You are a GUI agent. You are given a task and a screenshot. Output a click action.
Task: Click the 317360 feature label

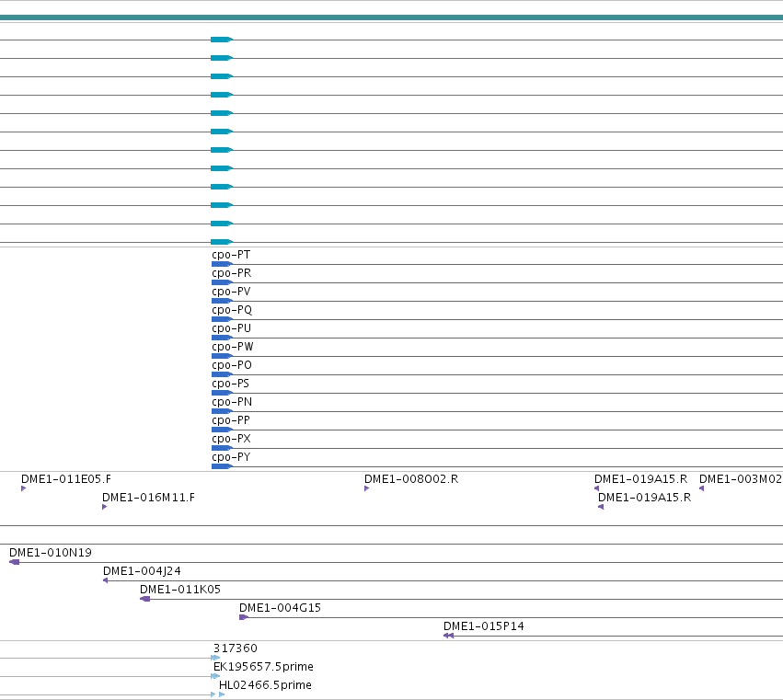click(x=236, y=648)
